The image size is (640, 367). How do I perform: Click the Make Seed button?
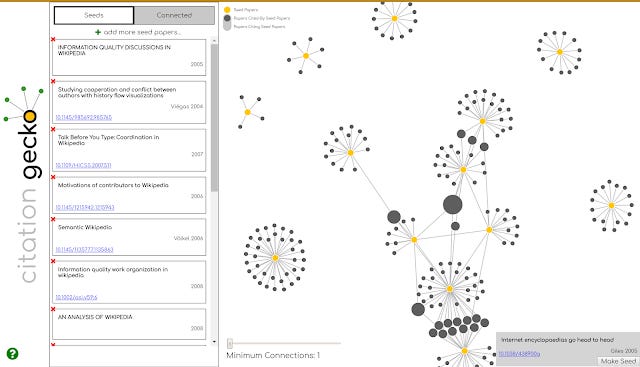click(618, 361)
